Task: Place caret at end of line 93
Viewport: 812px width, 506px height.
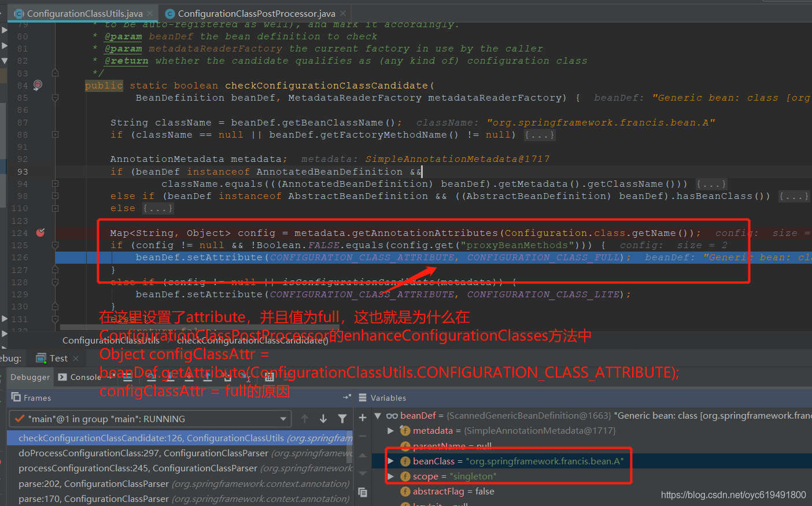Action: click(423, 172)
